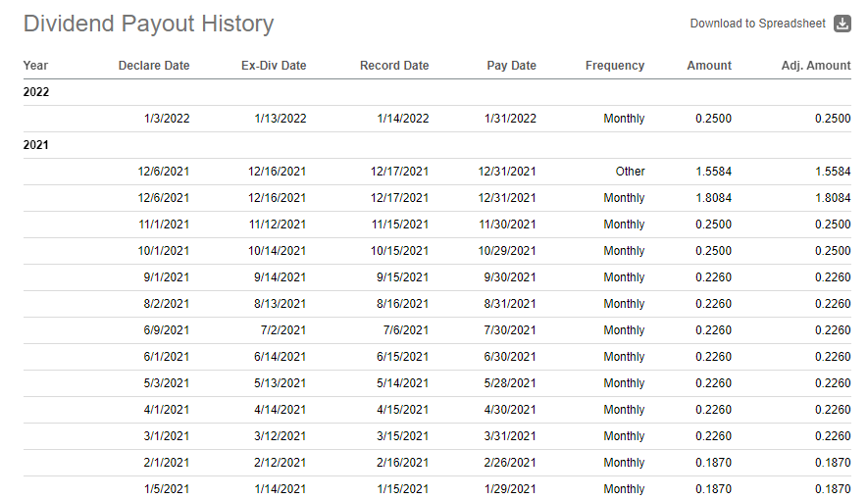Select ex-div date 1/14/2021
This screenshot has height=500, width=868.
pyautogui.click(x=281, y=489)
